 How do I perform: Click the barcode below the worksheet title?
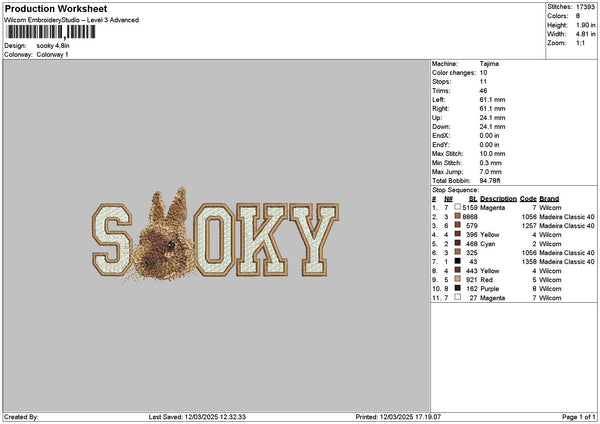51,32
